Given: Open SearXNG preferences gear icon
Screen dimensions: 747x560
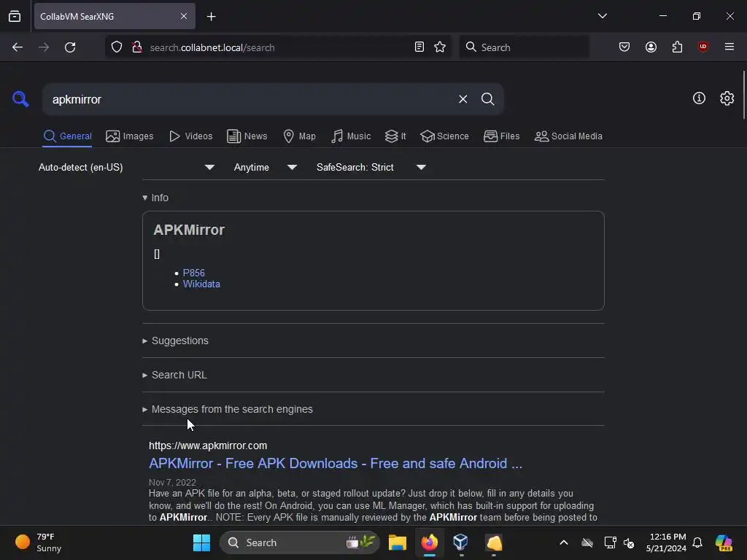Looking at the screenshot, I should pos(727,98).
